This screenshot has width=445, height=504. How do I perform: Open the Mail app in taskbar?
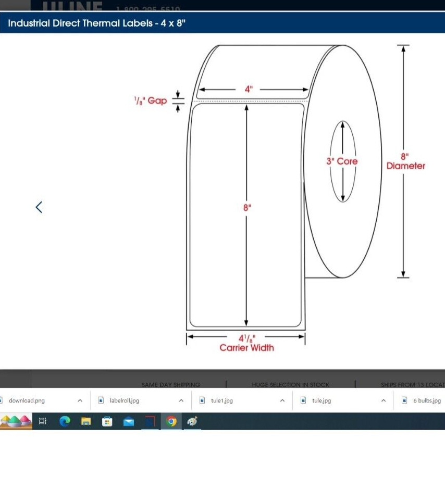pyautogui.click(x=128, y=421)
